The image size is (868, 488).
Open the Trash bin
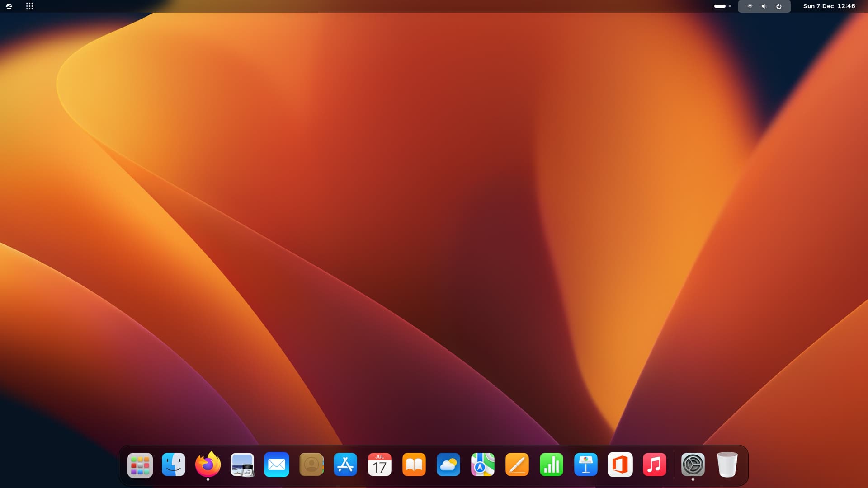click(x=727, y=465)
